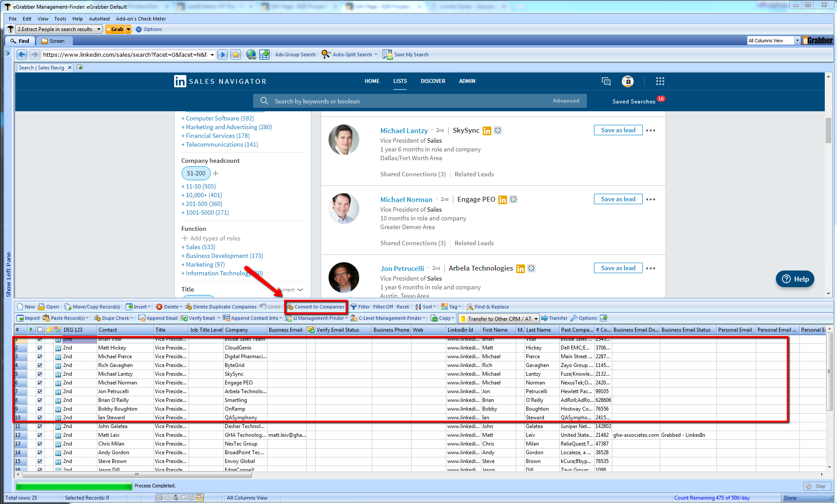Click the browser back arrow icon
The image size is (837, 504).
22,55
